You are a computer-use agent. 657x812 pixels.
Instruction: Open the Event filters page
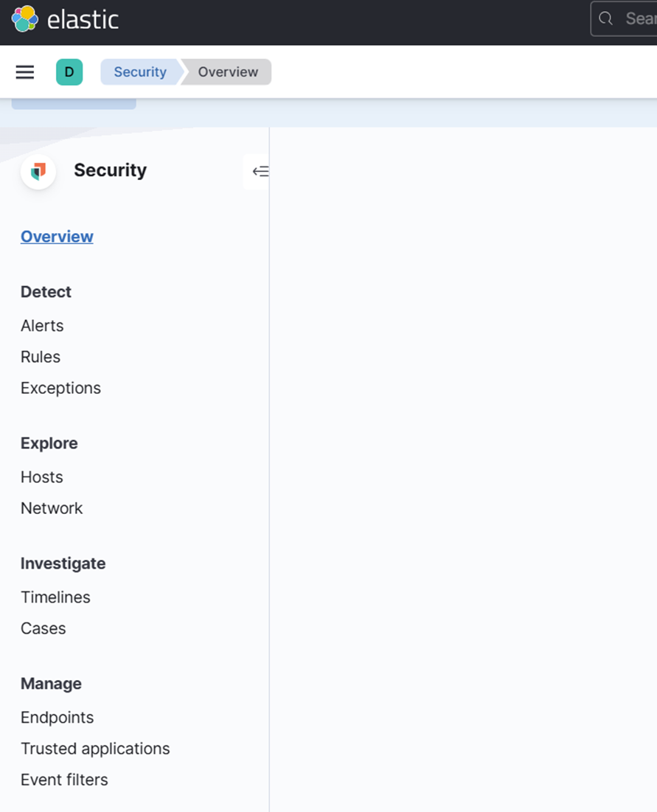(64, 780)
